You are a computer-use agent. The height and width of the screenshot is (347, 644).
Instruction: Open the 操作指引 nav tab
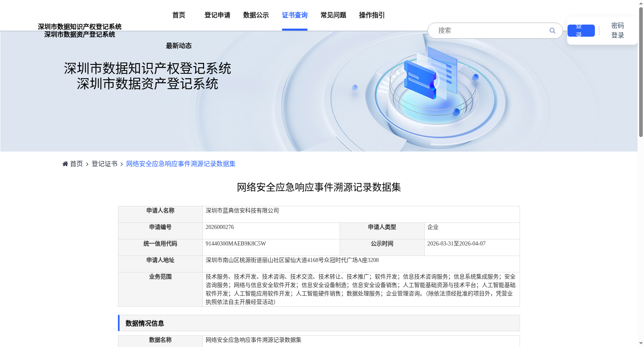pyautogui.click(x=372, y=15)
